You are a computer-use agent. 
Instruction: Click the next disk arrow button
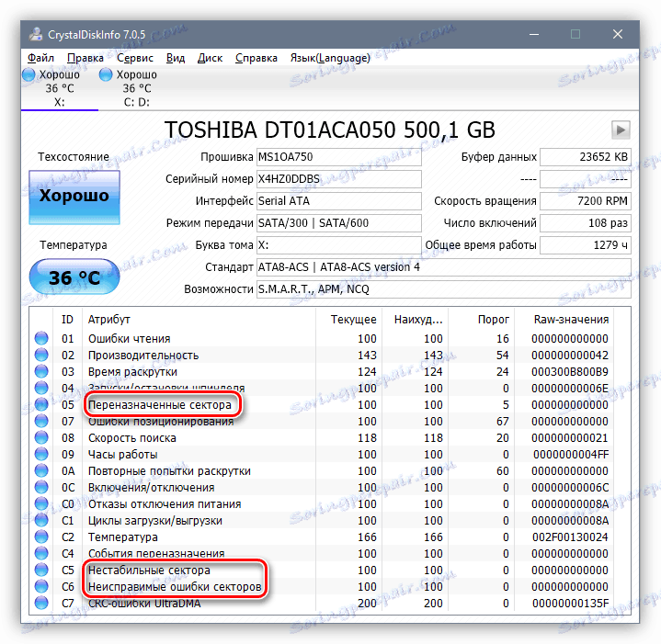[x=621, y=130]
